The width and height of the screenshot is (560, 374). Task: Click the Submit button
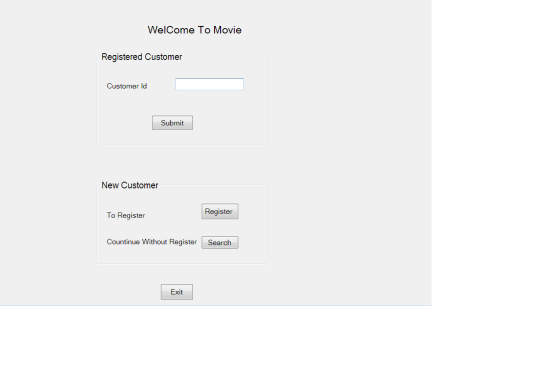[x=172, y=123]
